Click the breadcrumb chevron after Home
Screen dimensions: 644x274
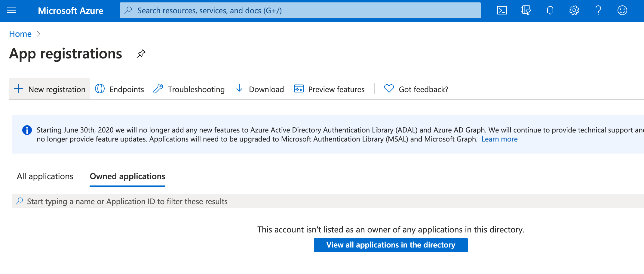[38, 34]
